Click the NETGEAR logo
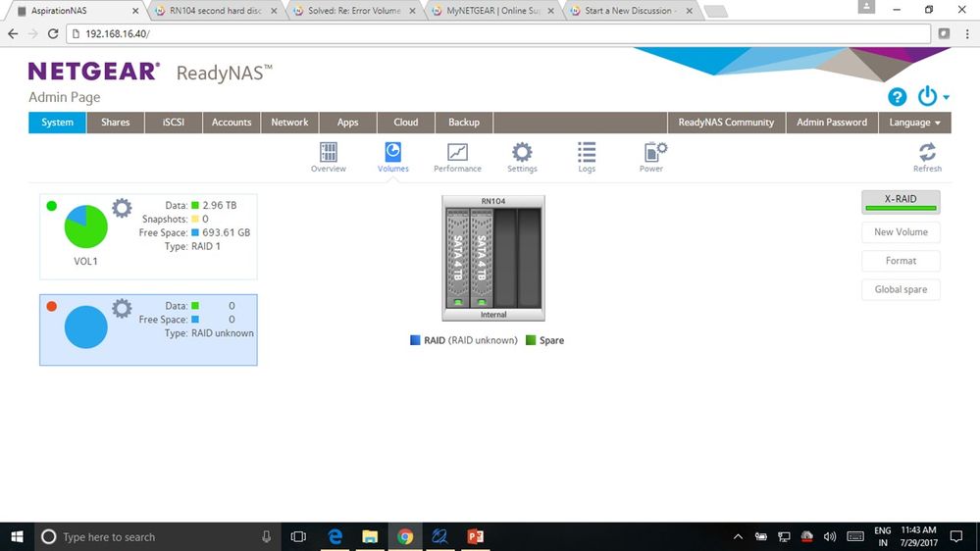Screen dimensions: 980x551 94,72
